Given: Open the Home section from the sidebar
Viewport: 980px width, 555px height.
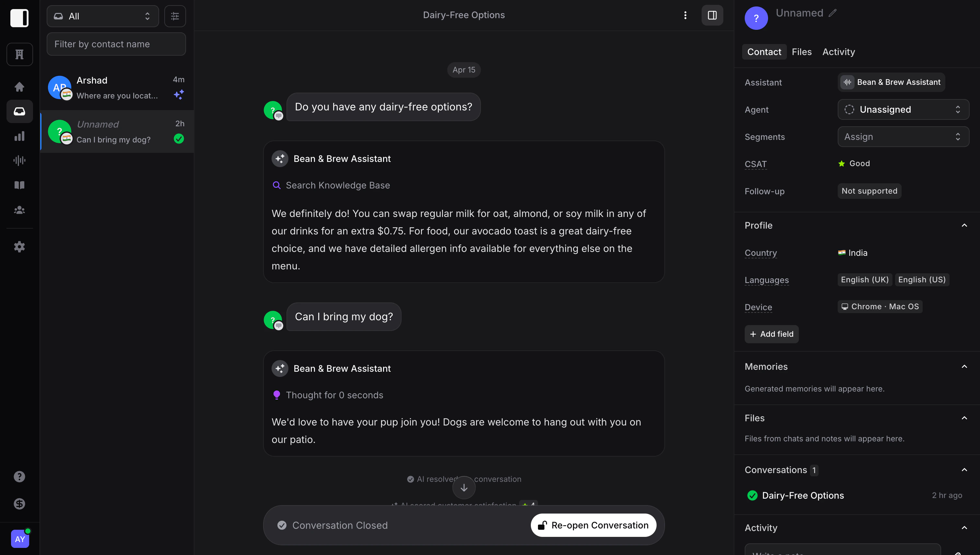Looking at the screenshot, I should click(19, 86).
